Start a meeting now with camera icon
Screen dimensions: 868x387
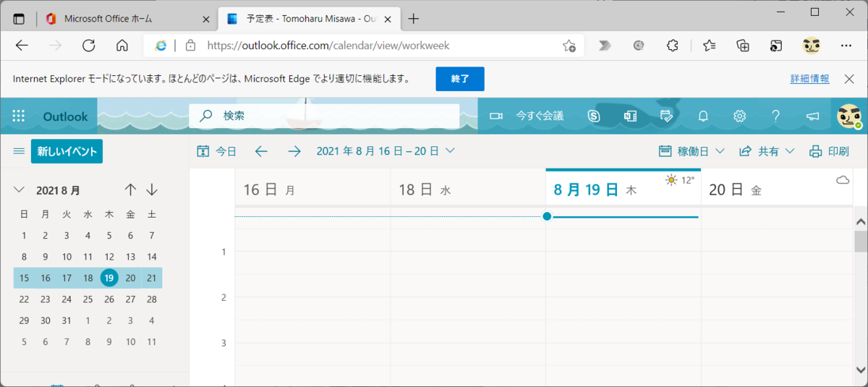pos(527,116)
